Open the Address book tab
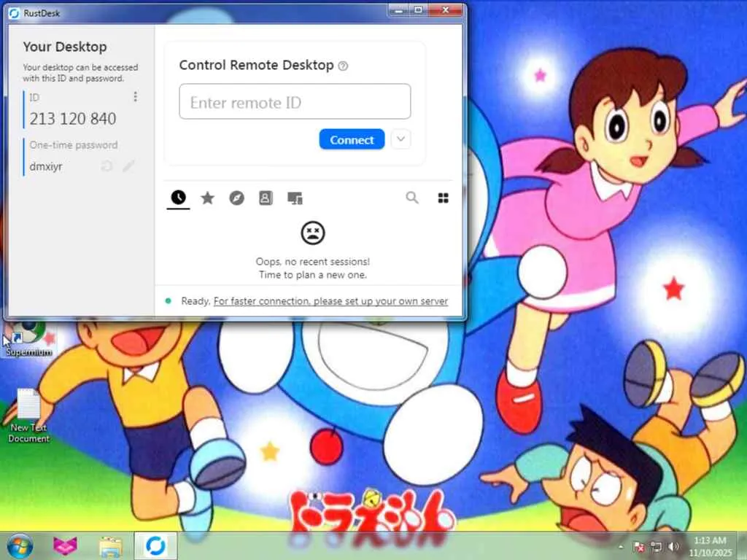The image size is (747, 560). click(266, 198)
